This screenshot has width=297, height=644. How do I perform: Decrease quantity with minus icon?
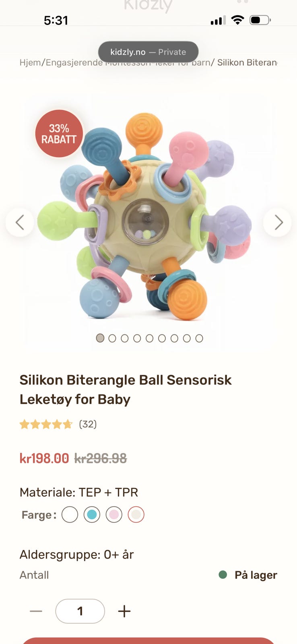pos(36,611)
